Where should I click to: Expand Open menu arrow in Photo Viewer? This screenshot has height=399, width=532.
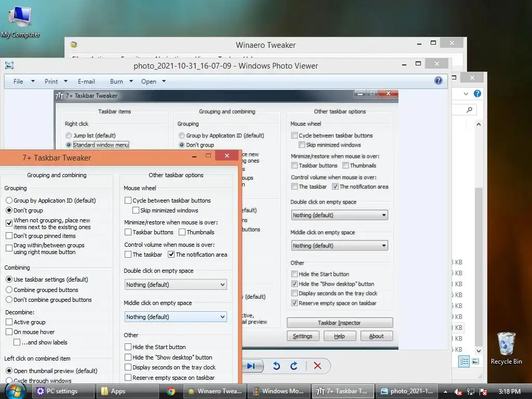point(164,82)
